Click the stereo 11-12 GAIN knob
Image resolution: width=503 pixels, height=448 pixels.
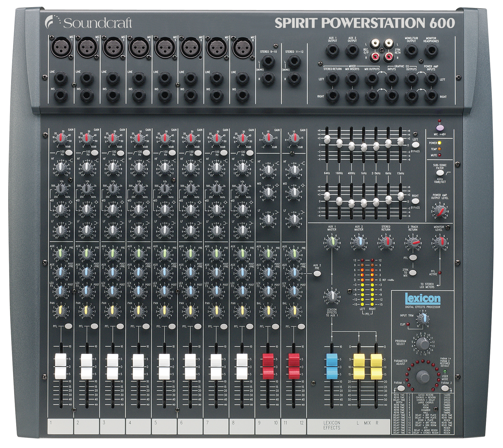tap(294, 139)
